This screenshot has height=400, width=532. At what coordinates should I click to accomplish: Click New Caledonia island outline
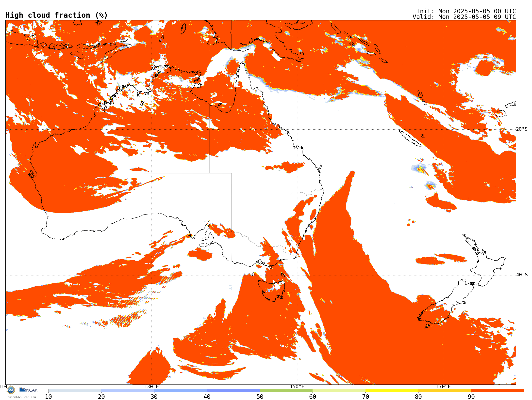point(410,138)
